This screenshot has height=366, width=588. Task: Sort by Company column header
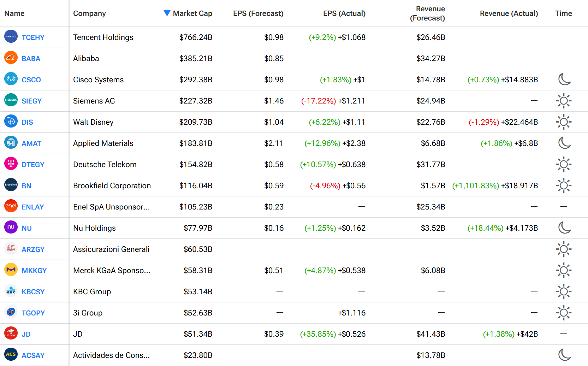point(89,13)
